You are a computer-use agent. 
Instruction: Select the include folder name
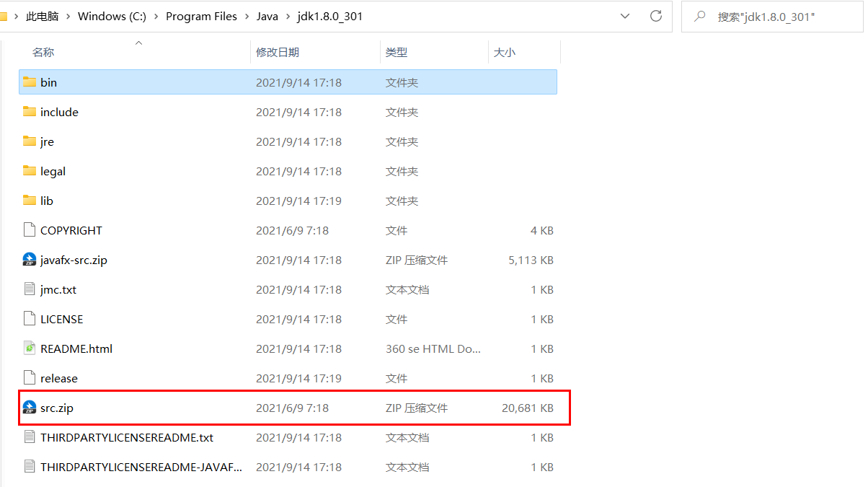tap(59, 112)
